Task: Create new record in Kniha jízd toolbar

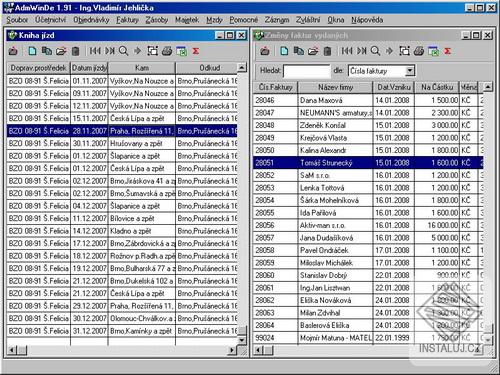Action: [x=32, y=51]
